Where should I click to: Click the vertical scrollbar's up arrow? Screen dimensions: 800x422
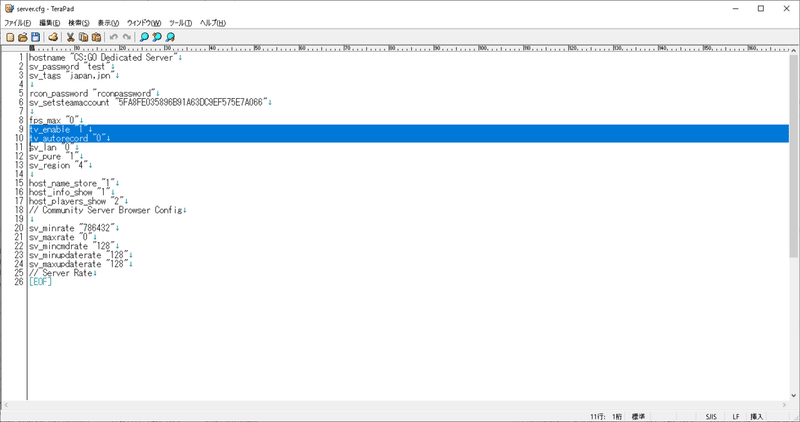click(x=794, y=51)
